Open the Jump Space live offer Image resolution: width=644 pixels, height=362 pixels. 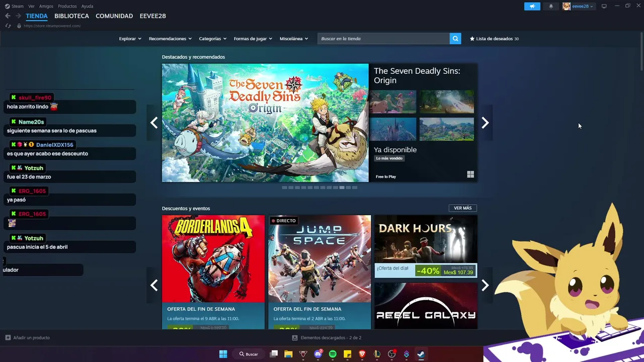(319, 272)
